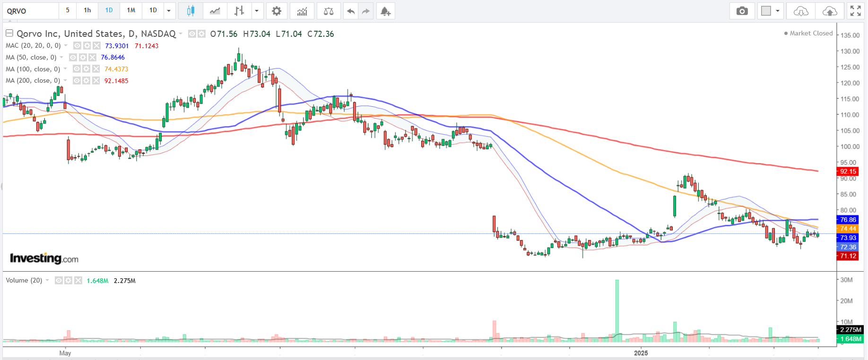Enter fullscreen mode with arrows icon
Viewport: 868px width, 360px height.
pos(856,11)
